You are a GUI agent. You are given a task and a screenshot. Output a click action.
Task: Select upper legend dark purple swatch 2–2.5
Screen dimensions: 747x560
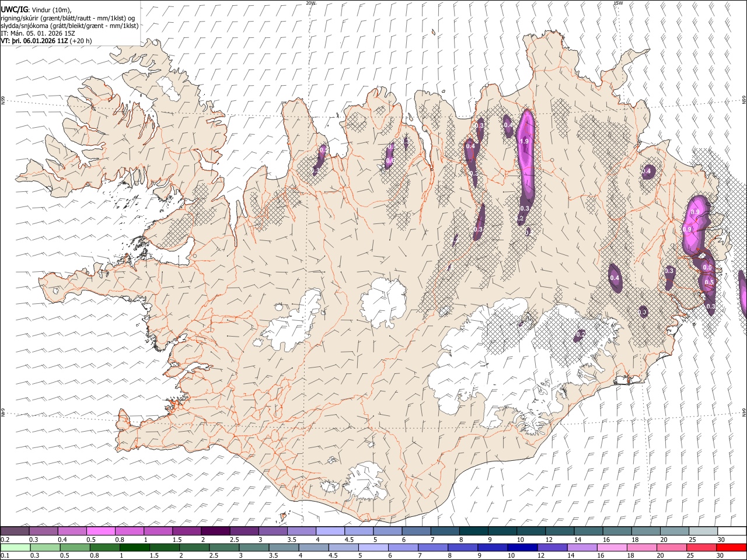coord(215,531)
